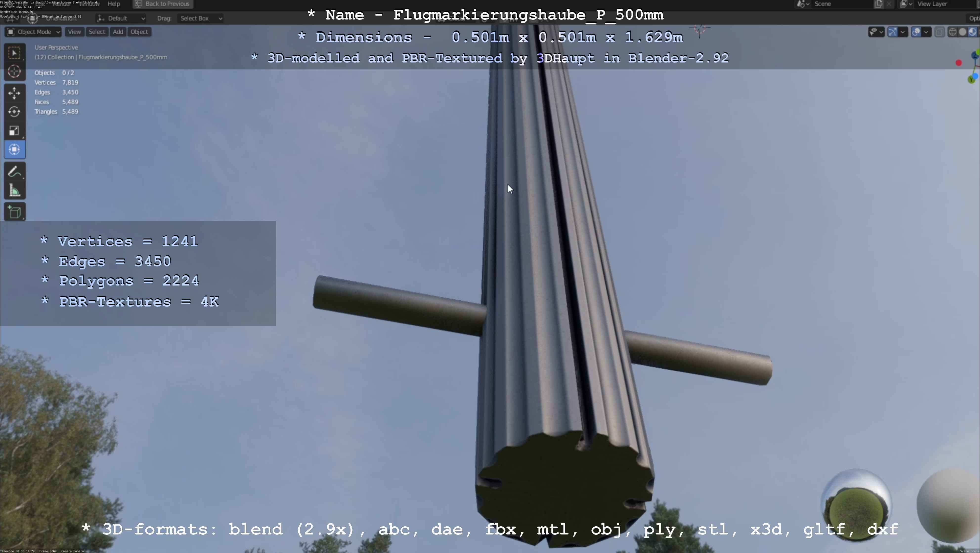Click the Faces 5,489 statistic
Image resolution: width=980 pixels, height=553 pixels.
tap(56, 102)
